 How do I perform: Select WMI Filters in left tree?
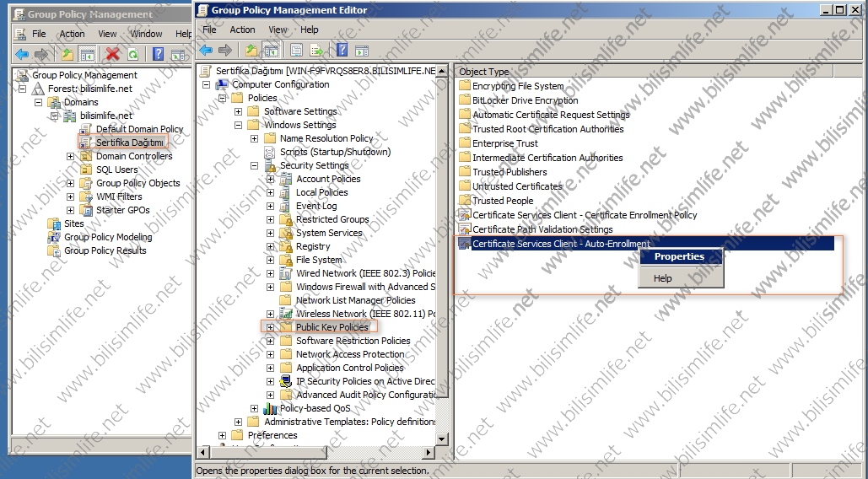(x=119, y=196)
